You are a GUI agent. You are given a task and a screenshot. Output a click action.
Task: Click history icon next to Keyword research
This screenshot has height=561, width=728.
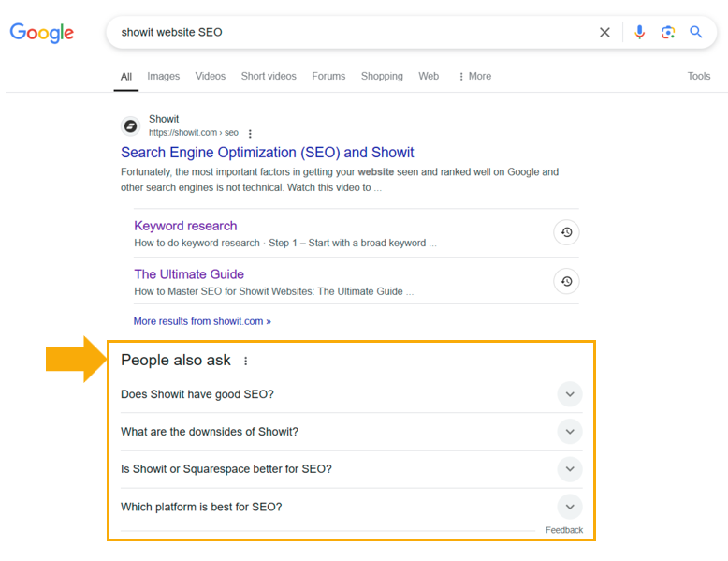566,232
